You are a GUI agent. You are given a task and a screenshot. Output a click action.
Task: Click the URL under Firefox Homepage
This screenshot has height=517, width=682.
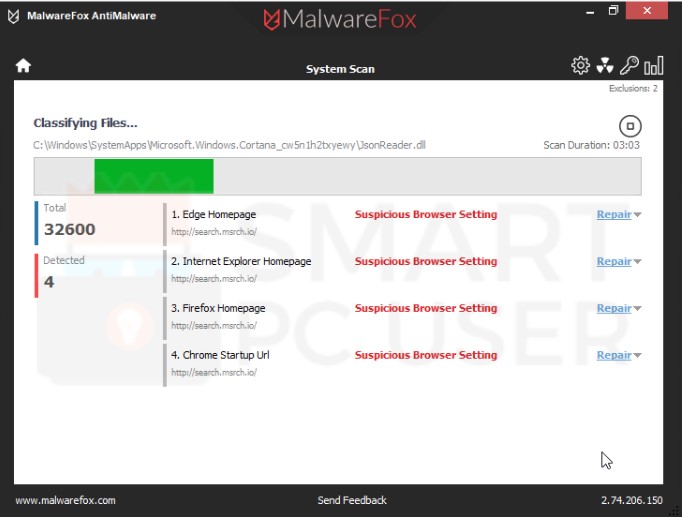pos(214,326)
